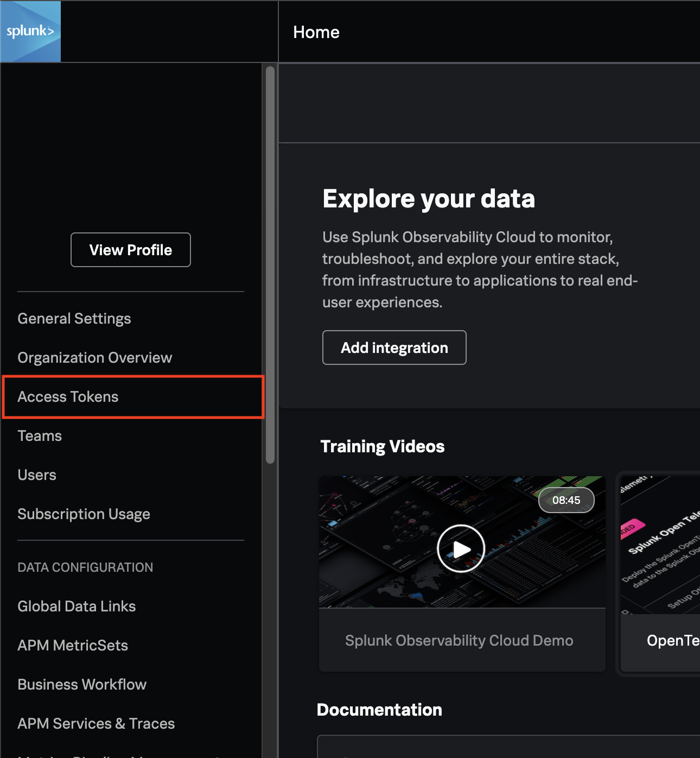
Task: Click the Add integration button
Action: (x=394, y=348)
